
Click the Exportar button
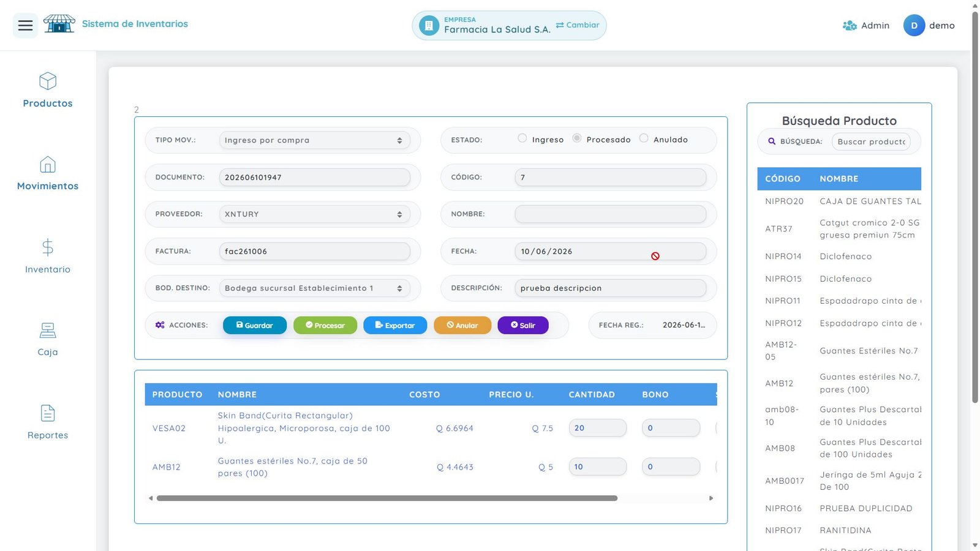395,325
